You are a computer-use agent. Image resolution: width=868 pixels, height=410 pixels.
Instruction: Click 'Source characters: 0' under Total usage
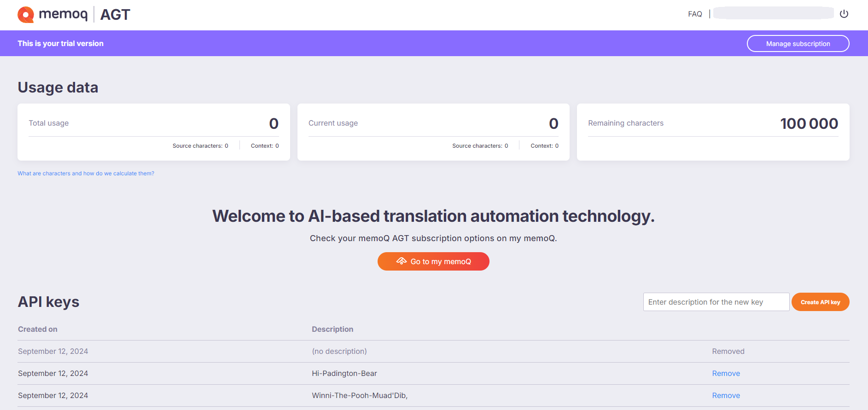200,146
